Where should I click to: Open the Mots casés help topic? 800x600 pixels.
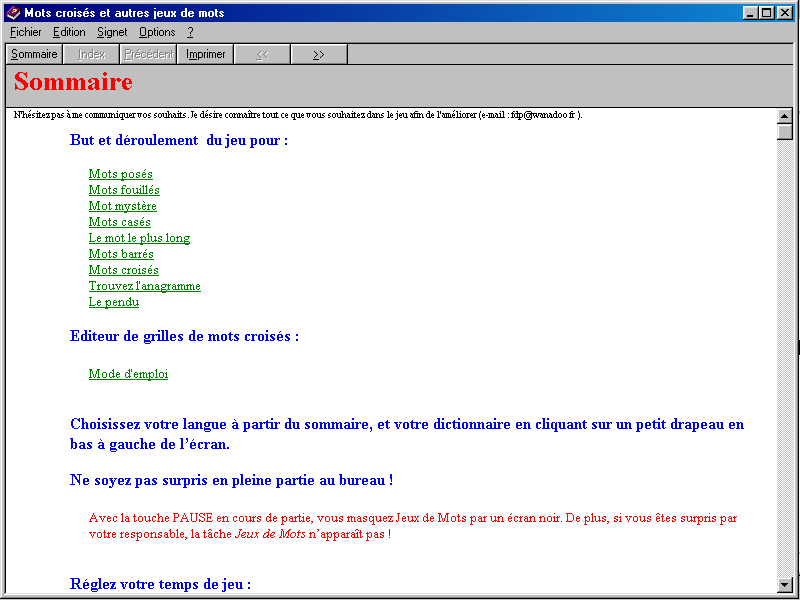120,222
